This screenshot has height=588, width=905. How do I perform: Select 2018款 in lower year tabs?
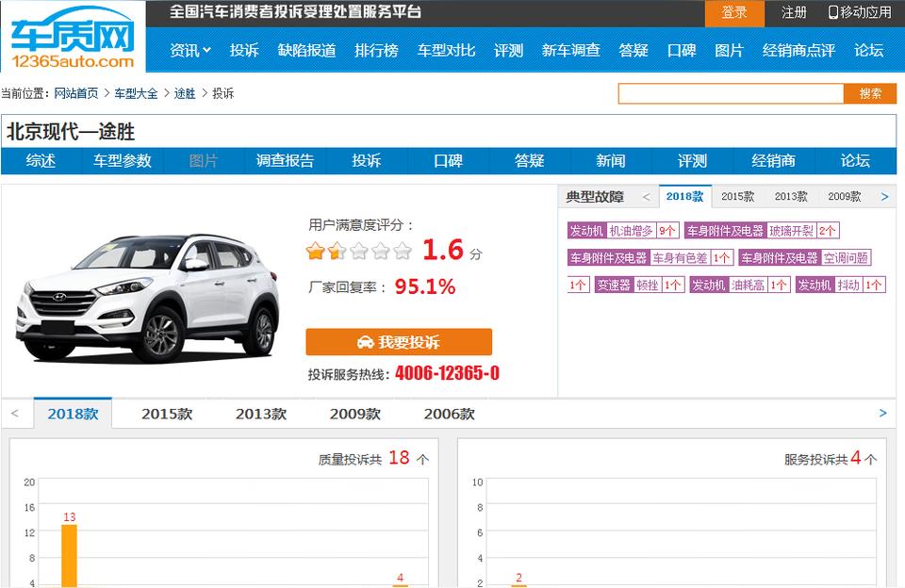73,413
